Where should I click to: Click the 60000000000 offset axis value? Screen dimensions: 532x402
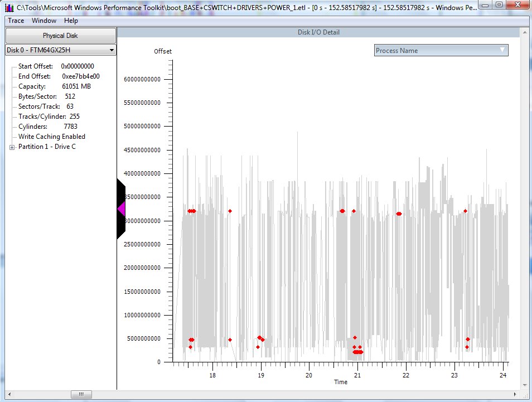142,79
